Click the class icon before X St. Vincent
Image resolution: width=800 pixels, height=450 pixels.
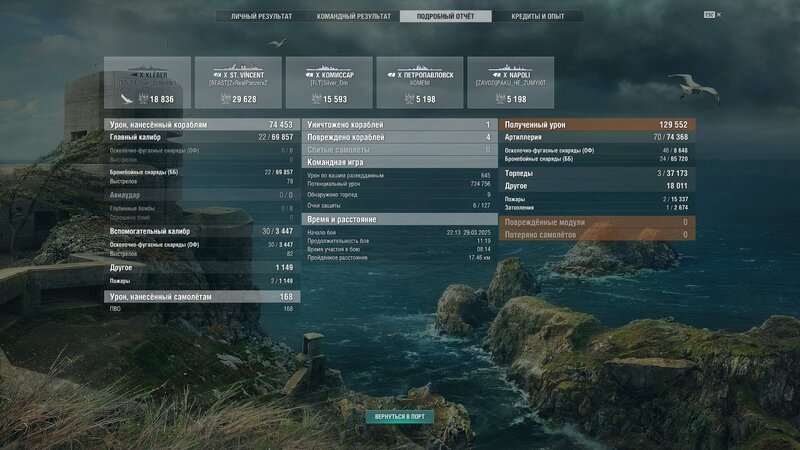(217, 75)
